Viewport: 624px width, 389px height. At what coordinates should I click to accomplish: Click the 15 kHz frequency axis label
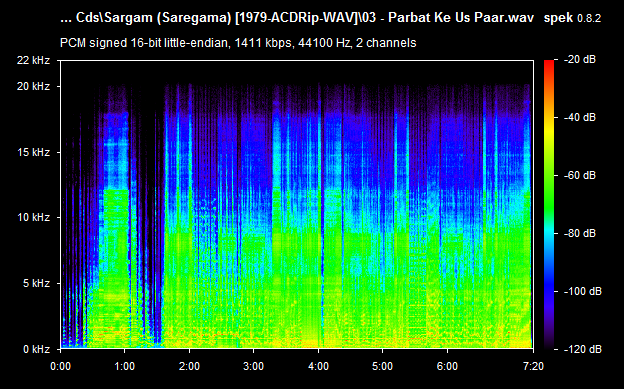pos(33,152)
